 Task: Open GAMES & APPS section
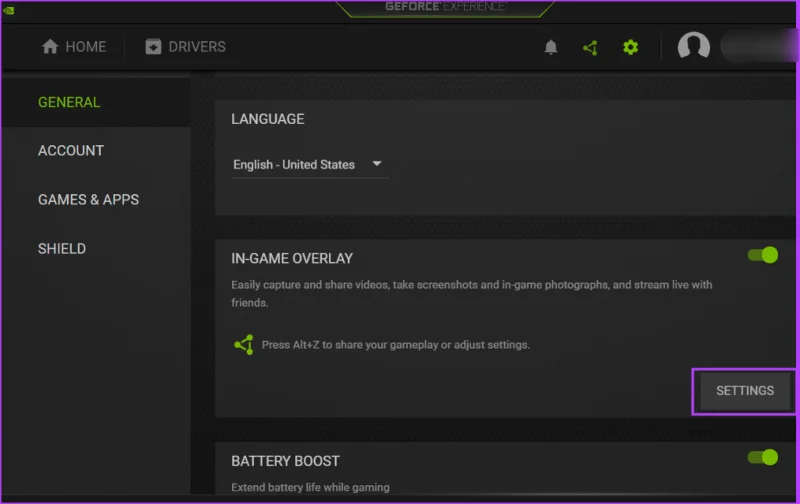click(88, 199)
